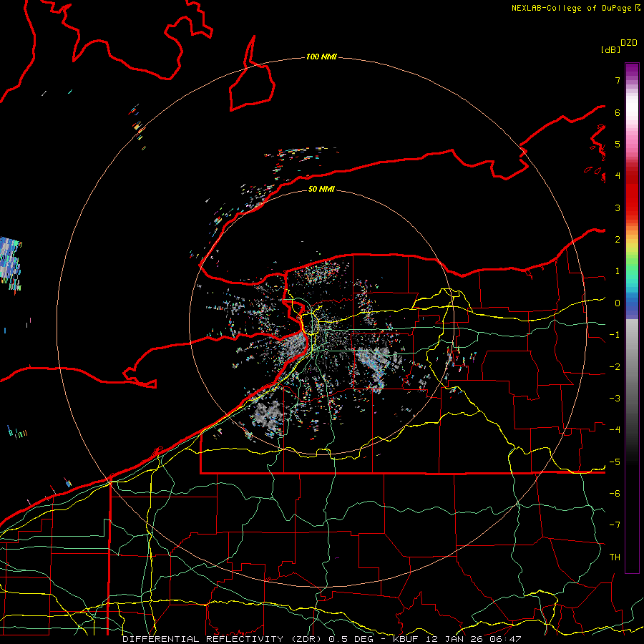
Task: Select the -5 dB scale label
Action: (615, 462)
